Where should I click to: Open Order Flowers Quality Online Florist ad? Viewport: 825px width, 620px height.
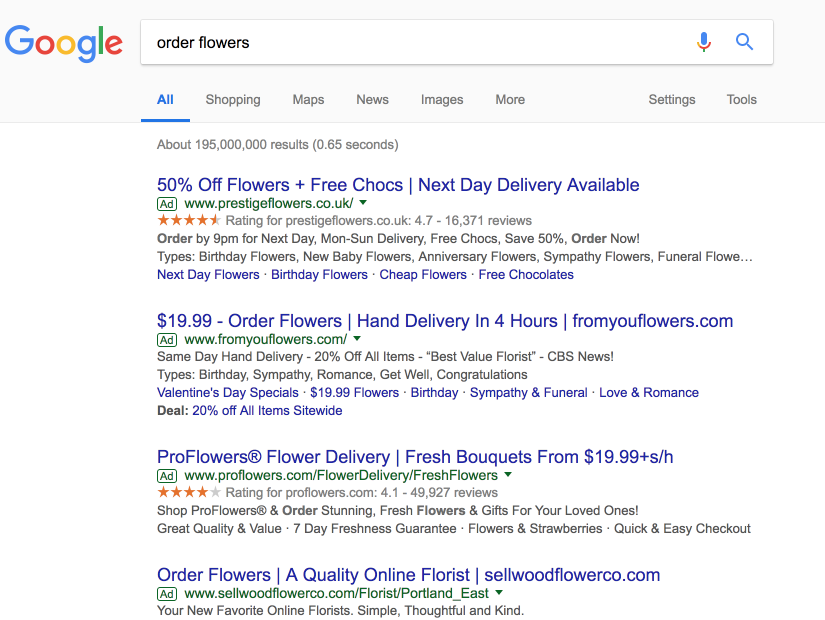[x=408, y=575]
